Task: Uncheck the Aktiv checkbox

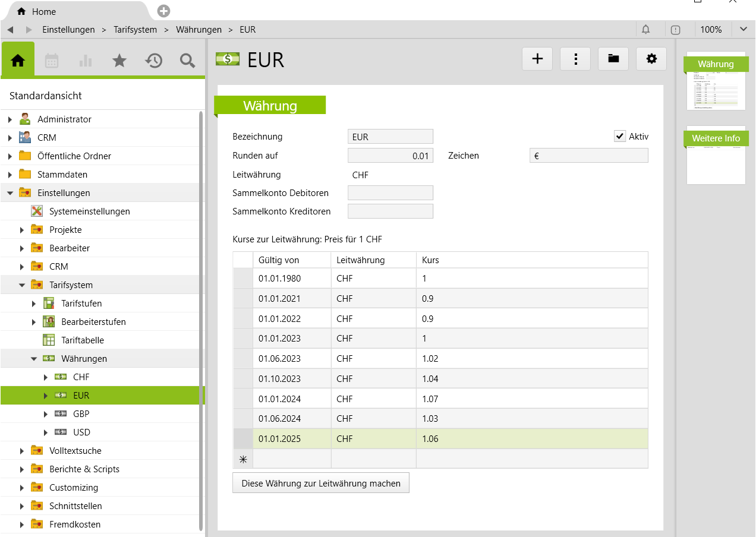Action: [x=620, y=137]
